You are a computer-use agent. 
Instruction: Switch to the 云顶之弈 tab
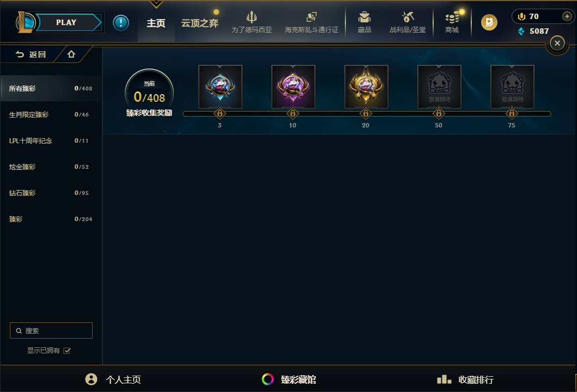point(200,23)
